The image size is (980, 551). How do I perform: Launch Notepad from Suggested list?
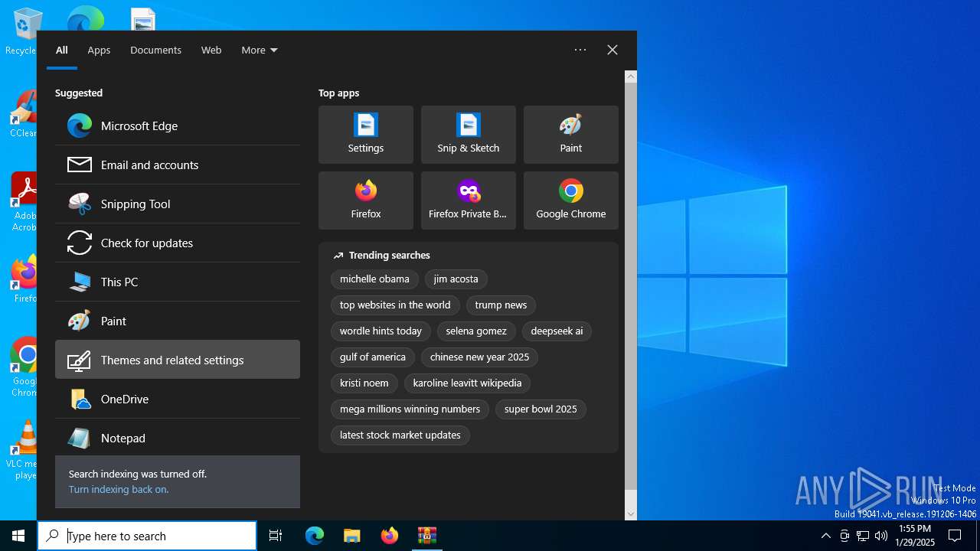point(178,438)
